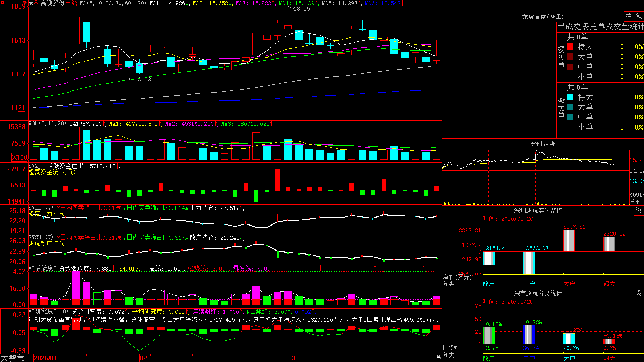
Task: Click the 中户 bar showing -3563.03
Action: coord(529,263)
